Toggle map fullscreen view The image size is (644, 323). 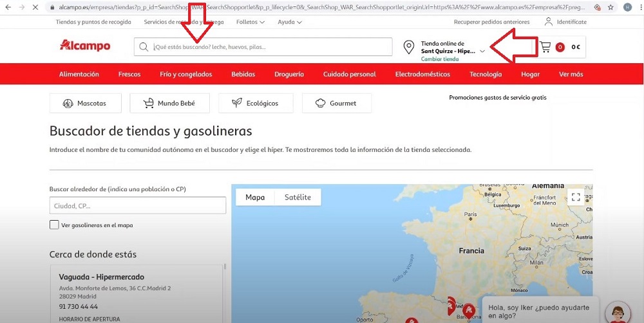pos(576,197)
